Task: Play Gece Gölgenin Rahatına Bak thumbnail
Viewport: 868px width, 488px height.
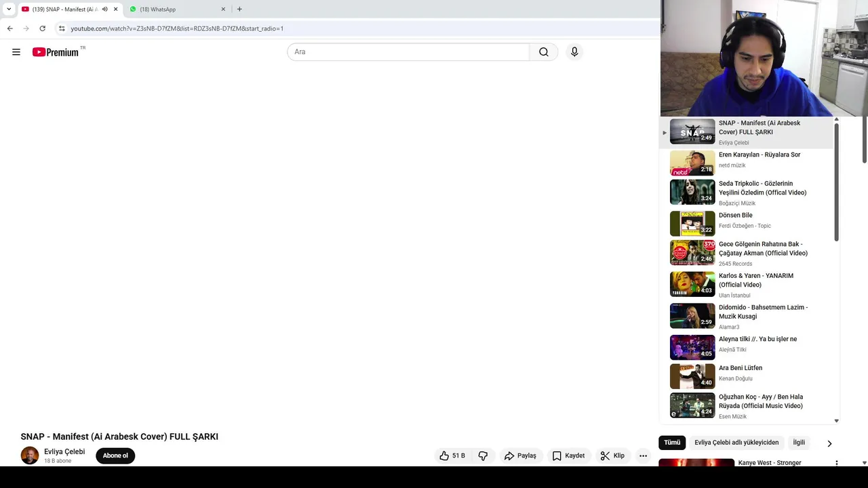Action: [x=692, y=253]
